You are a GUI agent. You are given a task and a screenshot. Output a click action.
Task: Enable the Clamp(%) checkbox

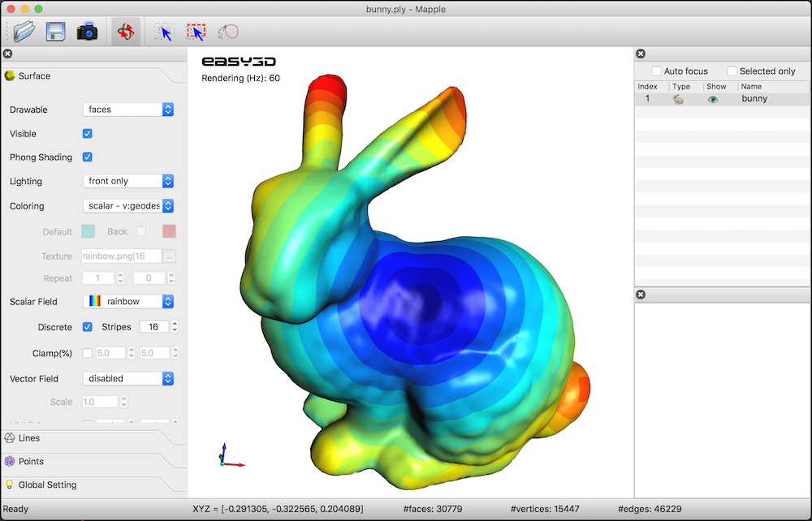coord(88,353)
